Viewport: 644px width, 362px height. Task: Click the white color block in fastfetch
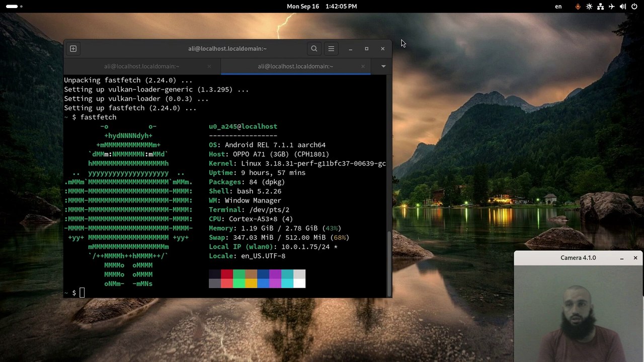pyautogui.click(x=299, y=283)
